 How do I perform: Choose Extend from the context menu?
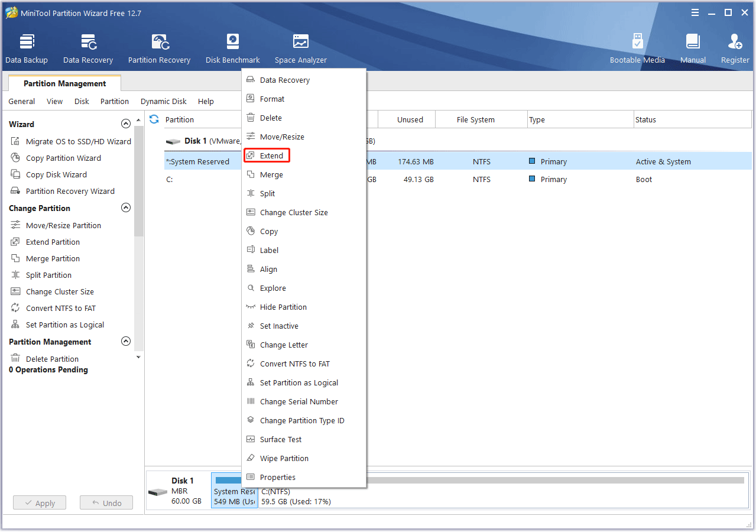pos(304,155)
